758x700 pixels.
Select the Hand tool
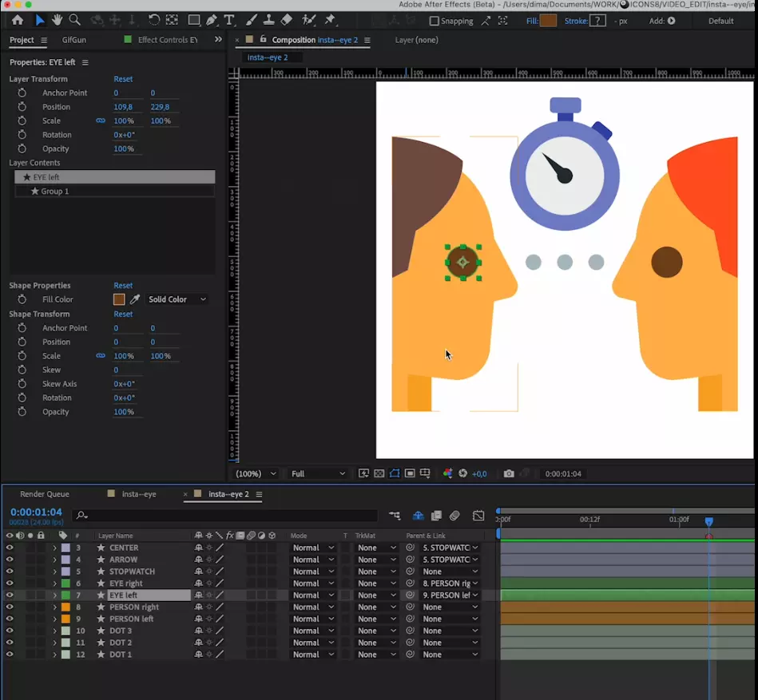(57, 20)
